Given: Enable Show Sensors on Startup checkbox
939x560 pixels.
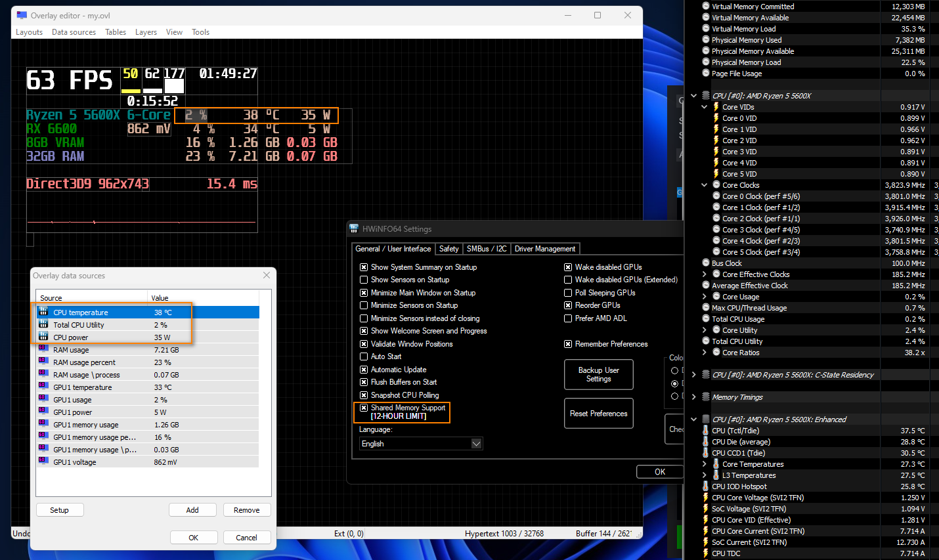Looking at the screenshot, I should 364,280.
